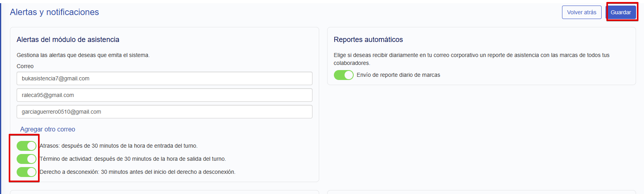Toggle Envío de reporte diario de marcas switch
This screenshot has width=644, height=194.
click(x=343, y=75)
